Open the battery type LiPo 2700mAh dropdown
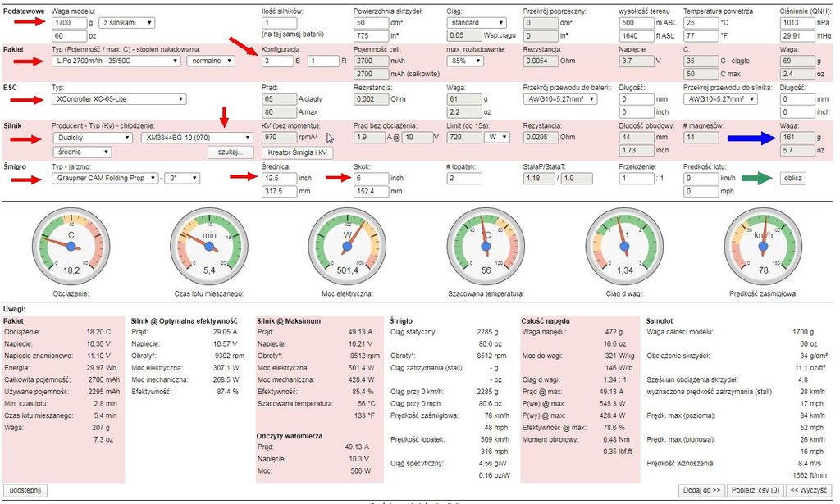The height and width of the screenshot is (504, 840). [x=114, y=61]
